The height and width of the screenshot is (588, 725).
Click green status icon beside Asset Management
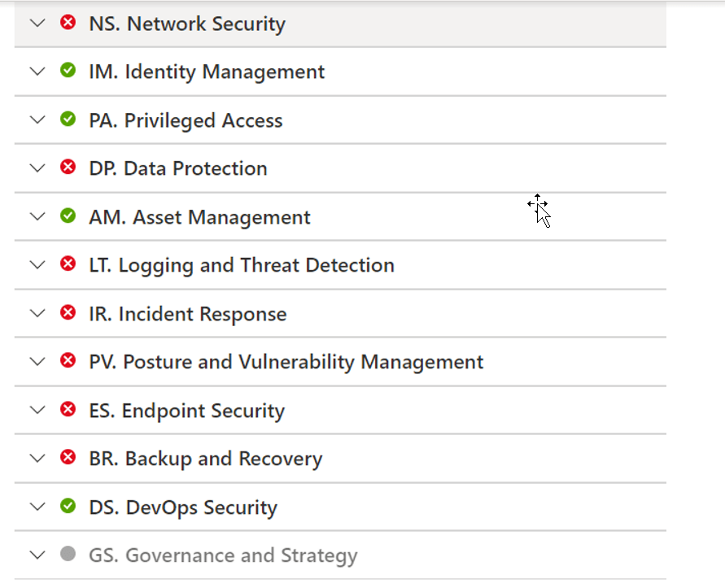tap(68, 216)
